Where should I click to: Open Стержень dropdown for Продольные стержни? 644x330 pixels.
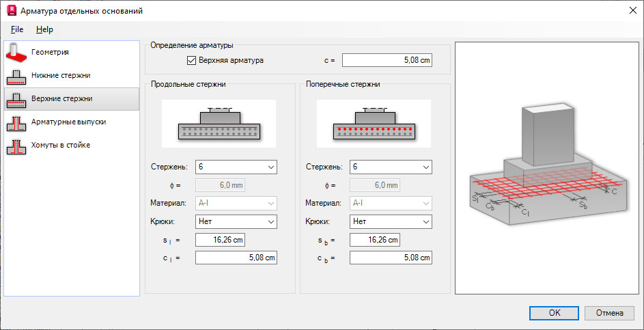click(236, 167)
